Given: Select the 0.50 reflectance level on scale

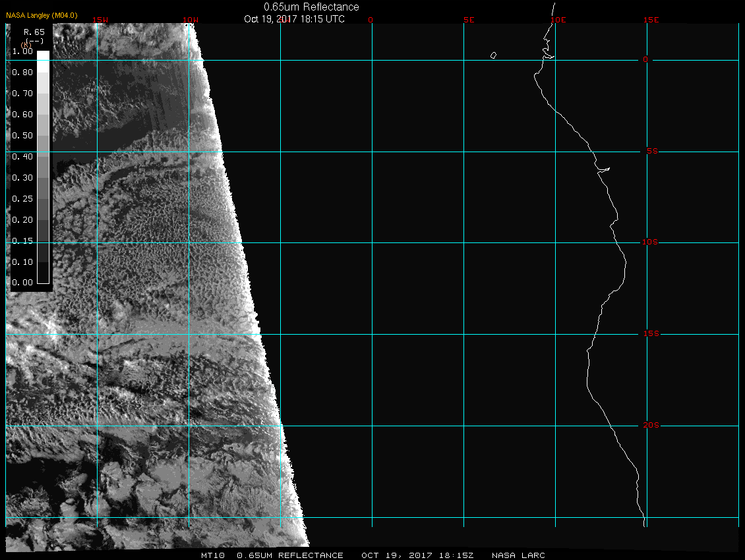Looking at the screenshot, I should point(22,135).
